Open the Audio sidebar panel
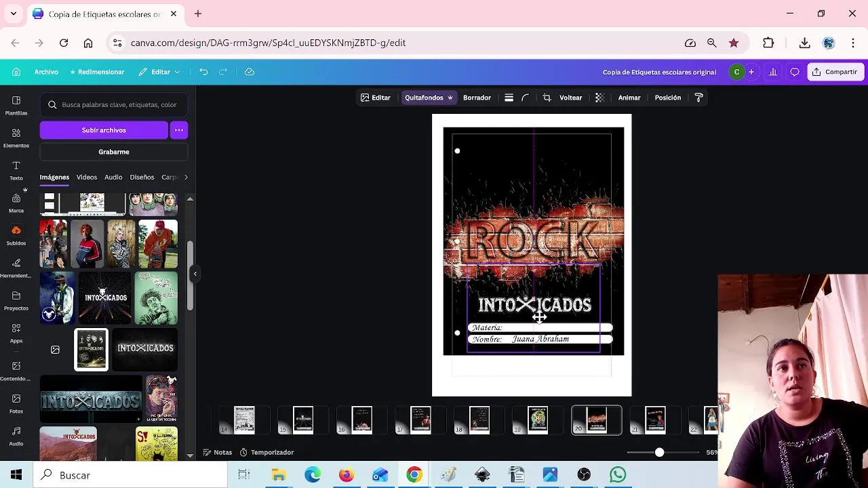 16,436
